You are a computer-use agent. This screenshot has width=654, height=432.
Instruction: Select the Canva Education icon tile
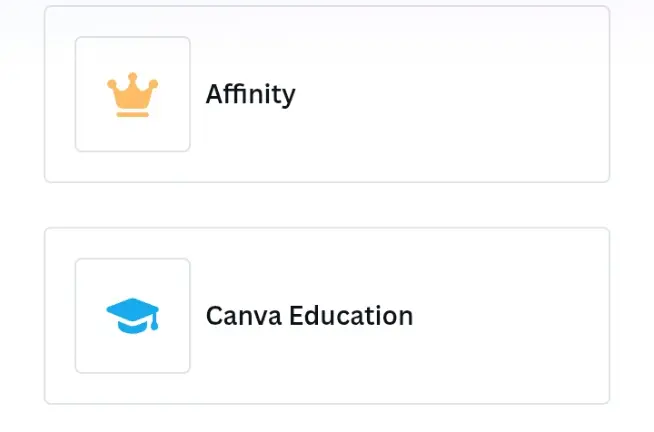point(133,316)
